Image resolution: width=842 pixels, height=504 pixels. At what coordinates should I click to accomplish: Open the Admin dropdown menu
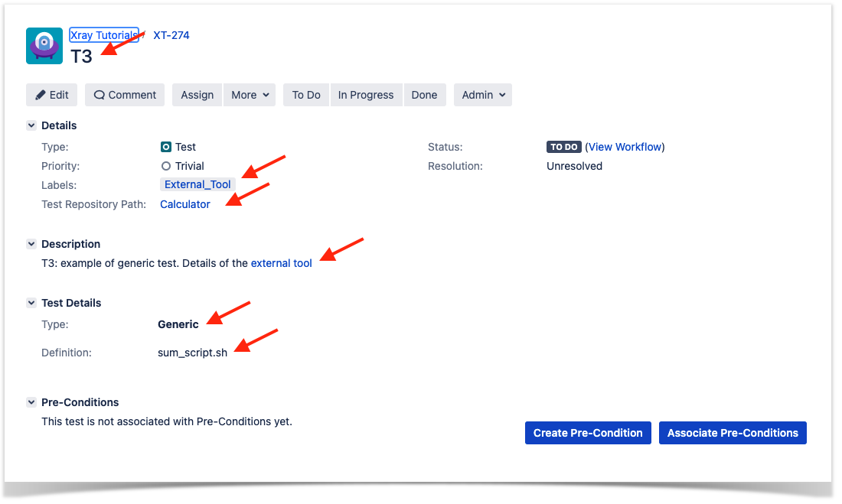[x=483, y=95]
